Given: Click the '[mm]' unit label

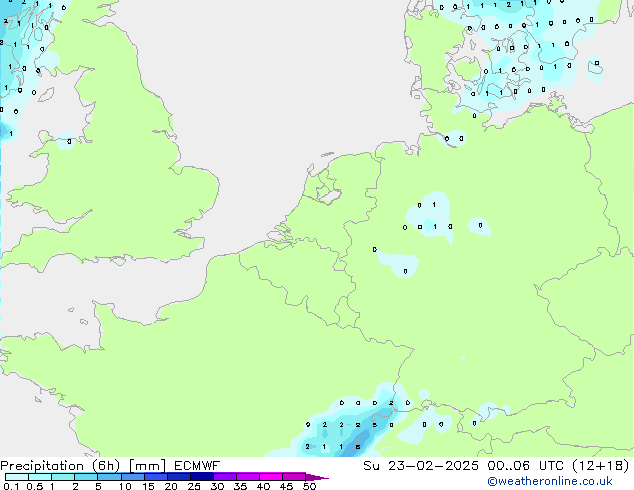Looking at the screenshot, I should (x=147, y=466).
